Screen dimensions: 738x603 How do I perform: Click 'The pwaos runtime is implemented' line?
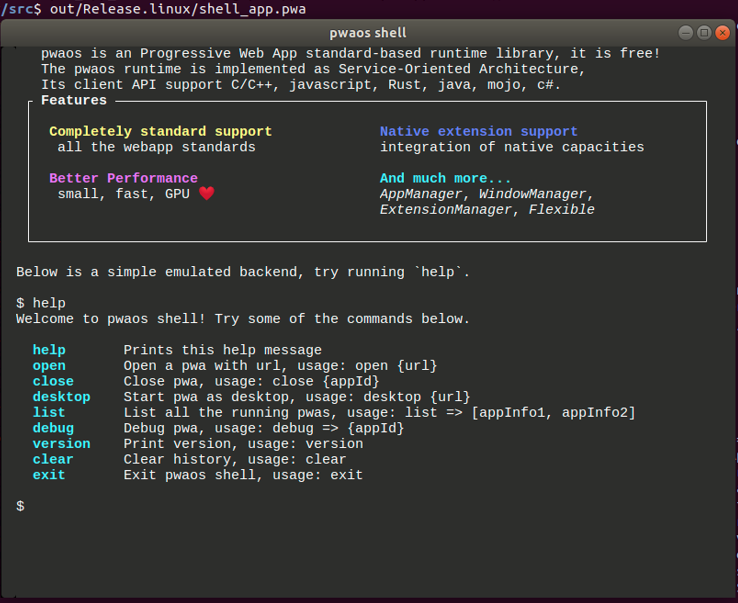click(x=313, y=69)
